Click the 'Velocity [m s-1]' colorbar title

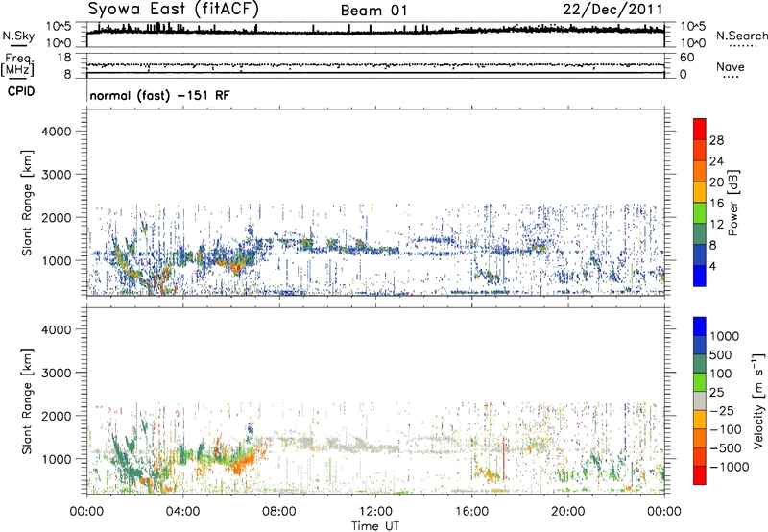coord(757,400)
